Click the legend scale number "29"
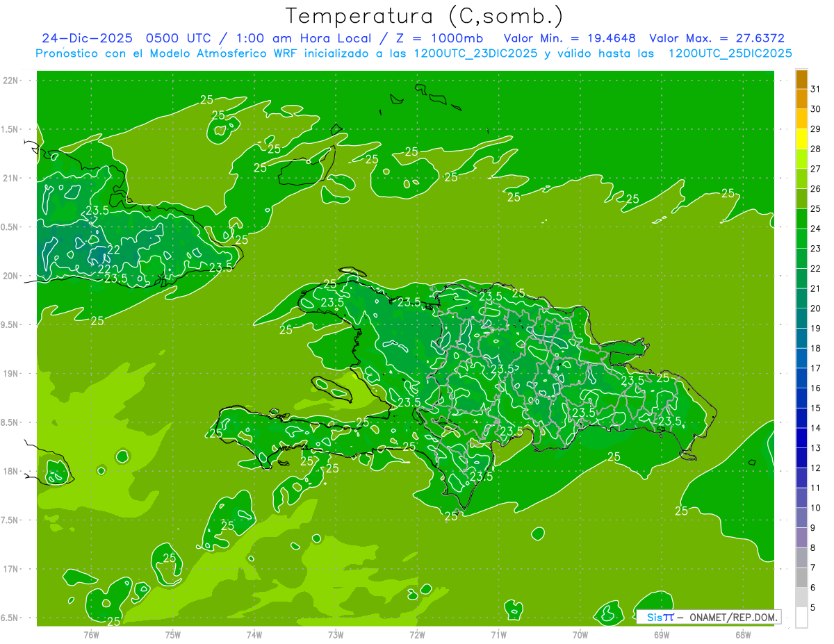The width and height of the screenshot is (834, 644). click(815, 129)
